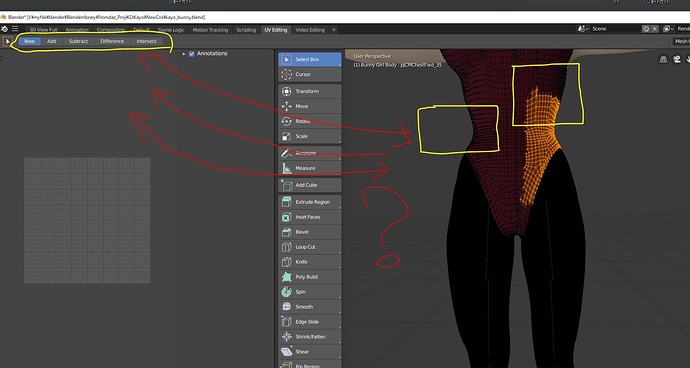This screenshot has height=368, width=690.
Task: Select the Spin tool
Action: (x=309, y=292)
